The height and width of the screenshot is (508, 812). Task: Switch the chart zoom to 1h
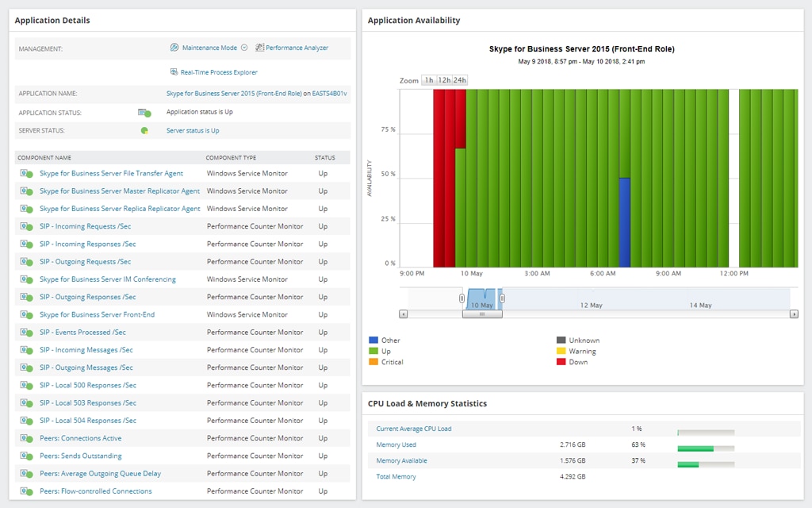[x=429, y=80]
